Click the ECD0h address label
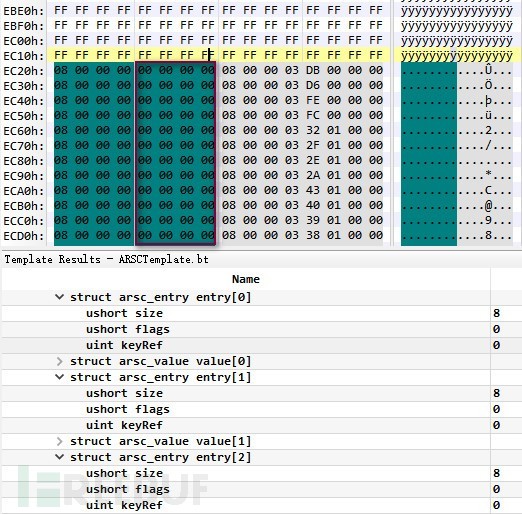522x514 pixels. (x=24, y=236)
